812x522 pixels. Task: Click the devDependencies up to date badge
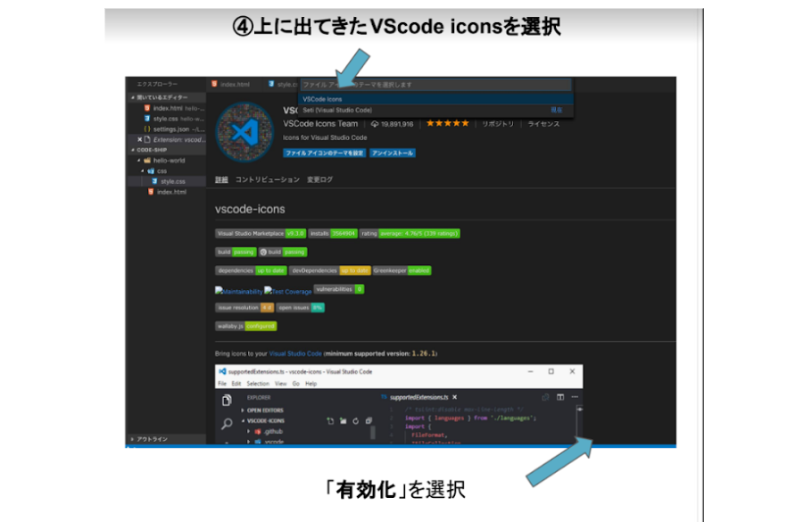[x=329, y=270]
